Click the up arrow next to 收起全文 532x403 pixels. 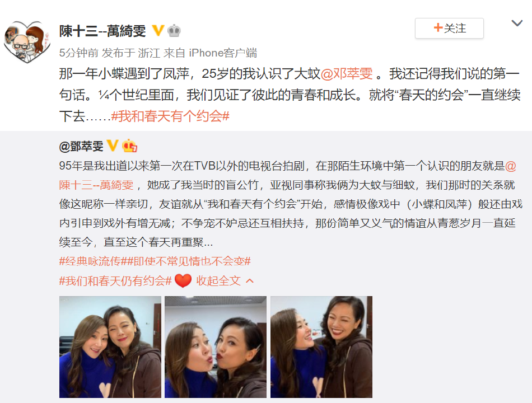[x=250, y=281]
